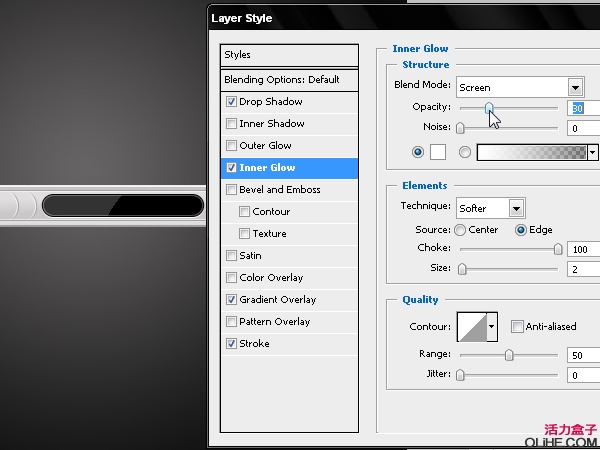
Task: Enable the Outer Glow checkbox
Action: [x=231, y=146]
